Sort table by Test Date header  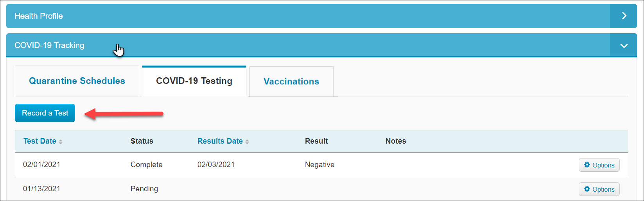point(40,141)
